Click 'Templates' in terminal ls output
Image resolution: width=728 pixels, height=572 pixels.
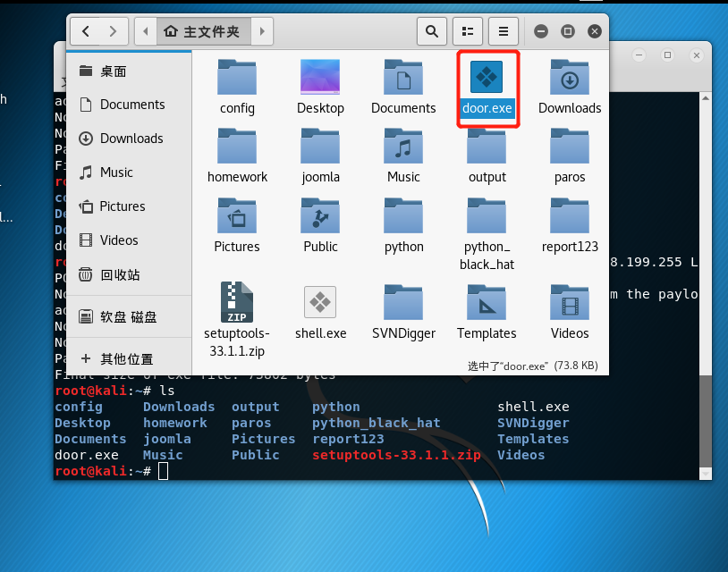click(533, 439)
